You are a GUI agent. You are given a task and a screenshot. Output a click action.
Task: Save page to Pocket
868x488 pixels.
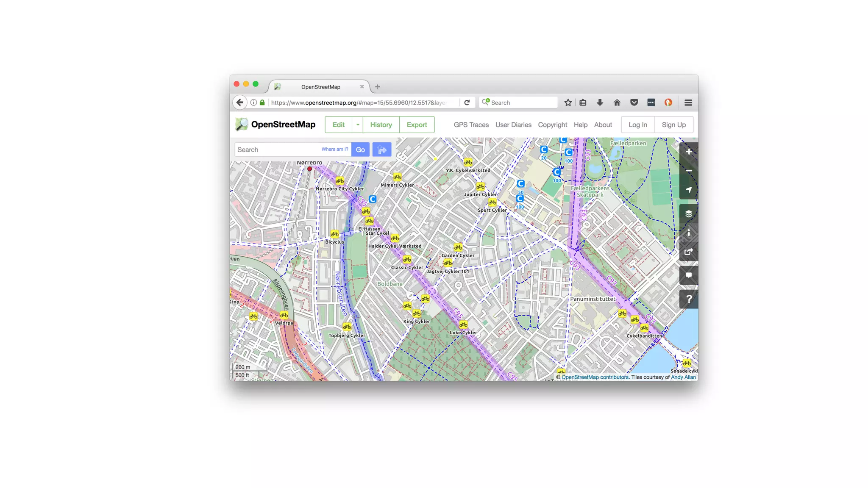click(x=634, y=103)
